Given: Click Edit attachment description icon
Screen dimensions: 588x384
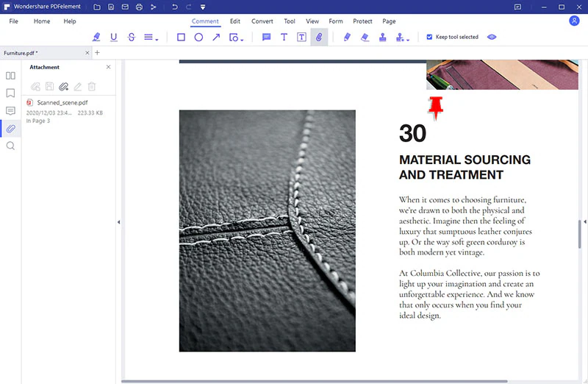Looking at the screenshot, I should [x=78, y=87].
